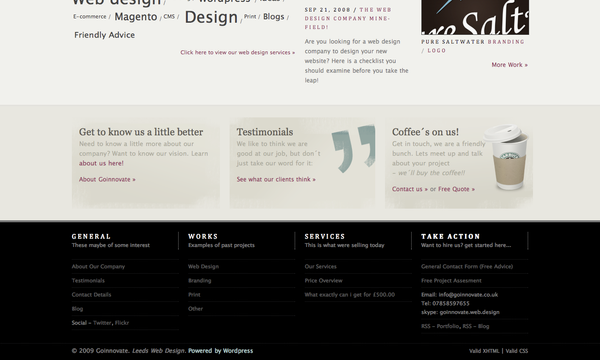Screen dimensions: 600x360
Task: Open Testimonials footer link
Action: tap(88, 281)
